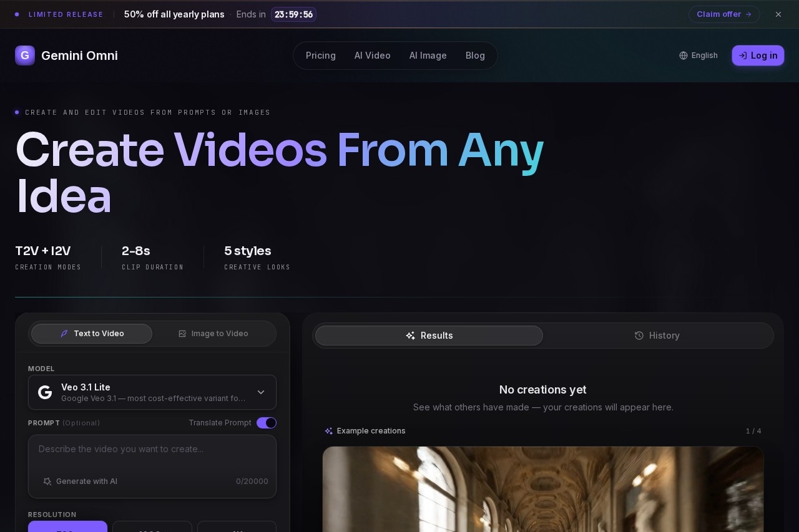Click Generate with AI under the prompt
Image resolution: width=799 pixels, height=532 pixels.
(80, 481)
